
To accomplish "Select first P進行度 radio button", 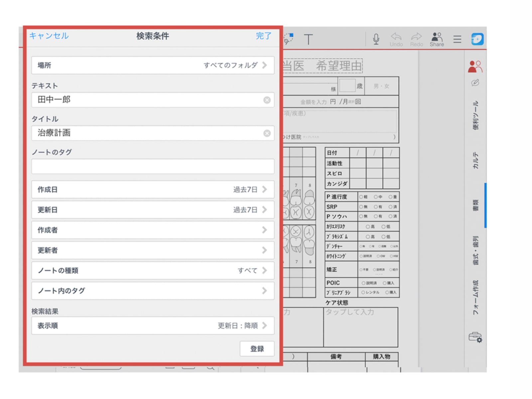I will 361,197.
